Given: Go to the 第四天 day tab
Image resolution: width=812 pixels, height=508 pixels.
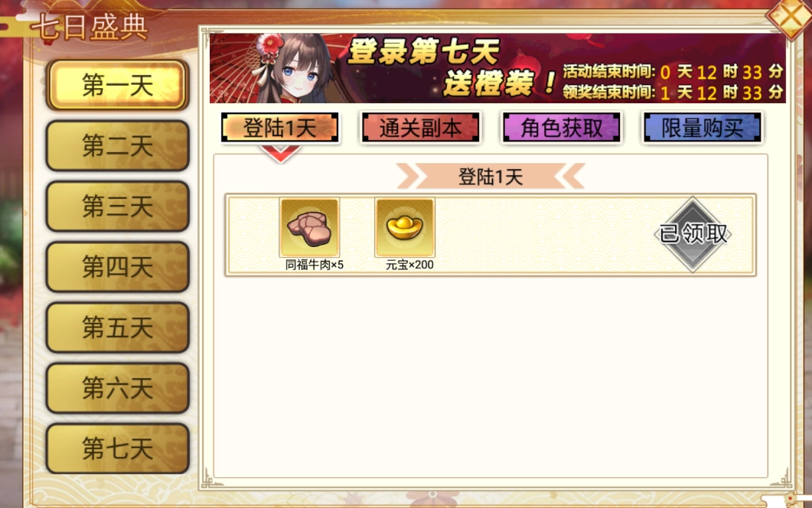Looking at the screenshot, I should [118, 267].
